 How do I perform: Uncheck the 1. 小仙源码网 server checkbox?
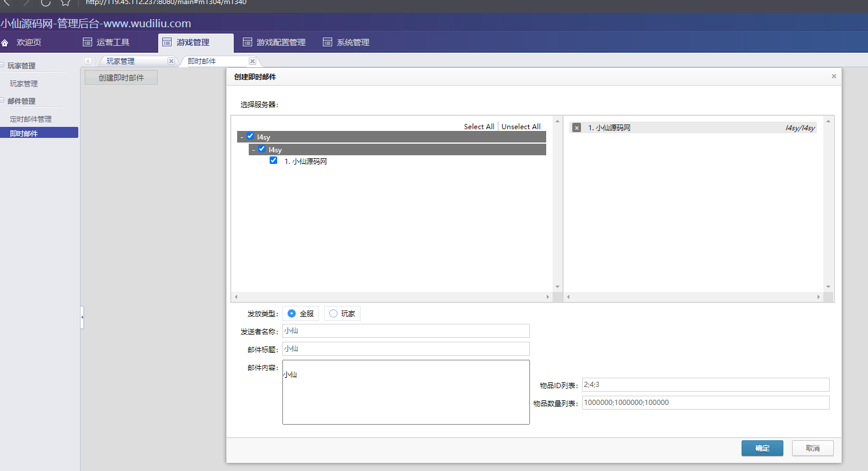[274, 160]
